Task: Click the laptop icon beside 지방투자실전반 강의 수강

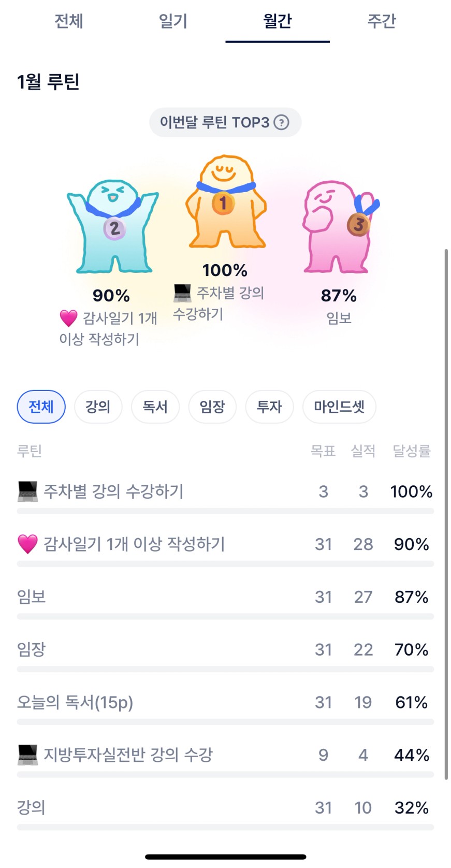Action: [27, 755]
